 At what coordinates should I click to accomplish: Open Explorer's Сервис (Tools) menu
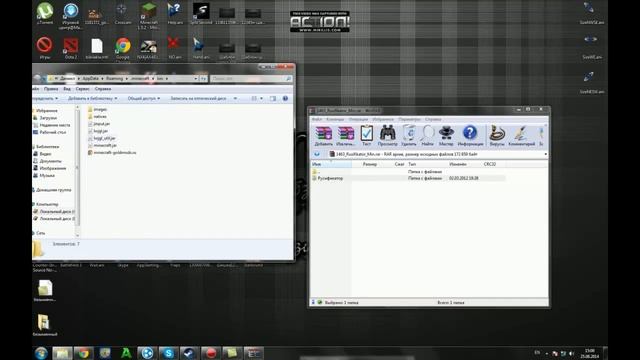tap(82, 89)
